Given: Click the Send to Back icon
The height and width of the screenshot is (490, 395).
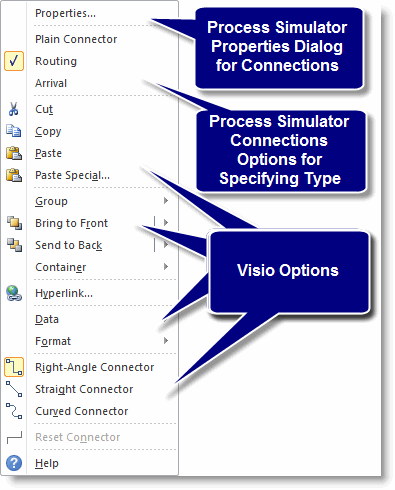Looking at the screenshot, I should [x=14, y=245].
